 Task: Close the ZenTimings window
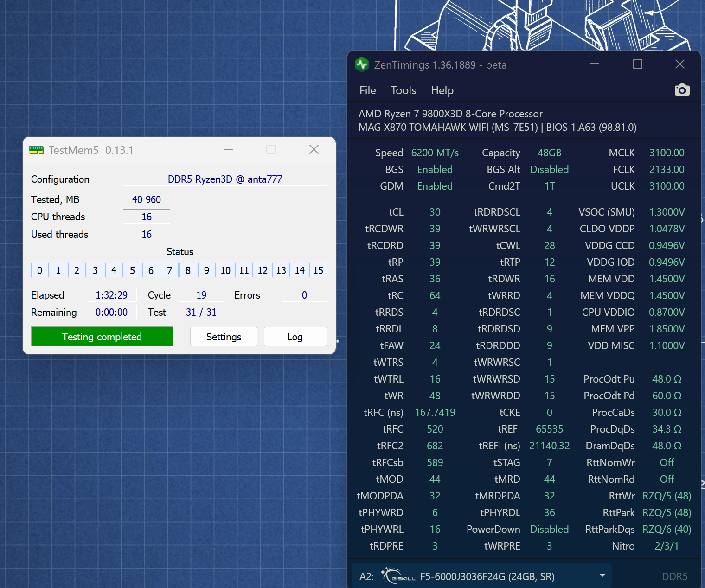pos(680,64)
